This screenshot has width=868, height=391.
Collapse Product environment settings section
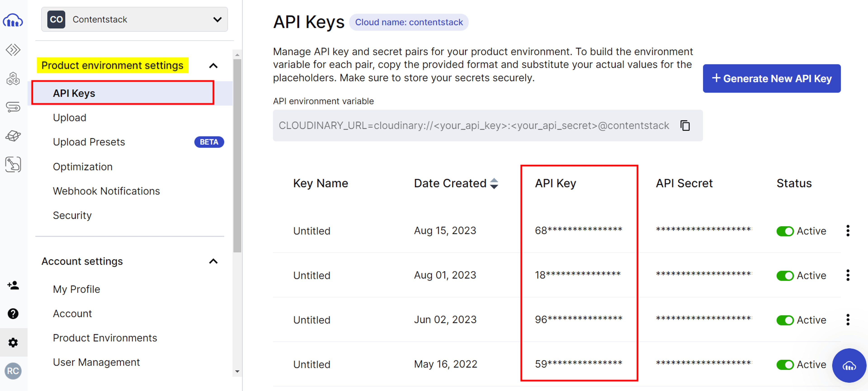point(213,66)
